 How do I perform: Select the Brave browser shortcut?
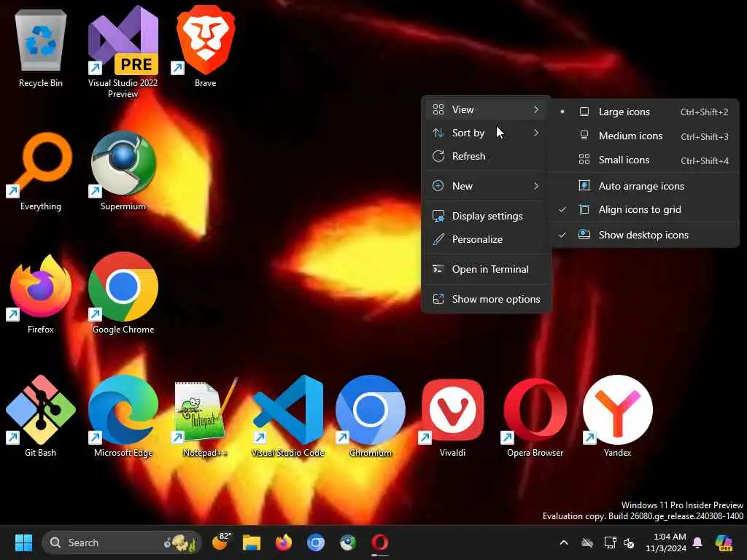click(205, 47)
